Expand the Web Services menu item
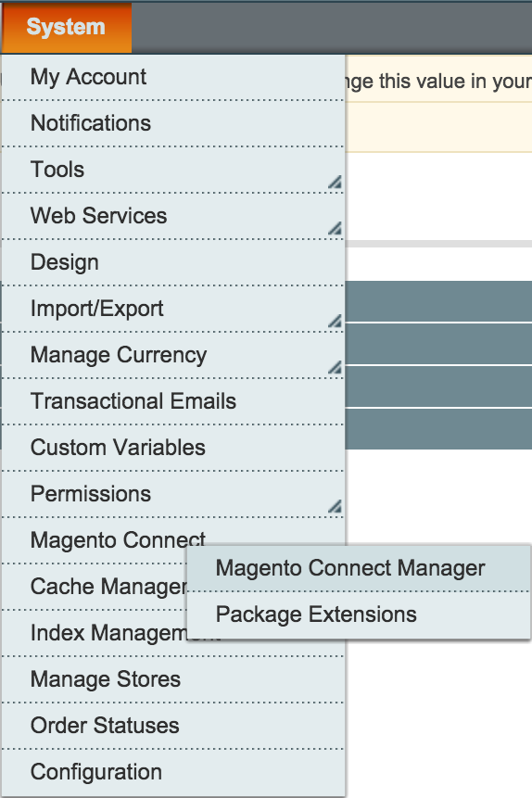 (x=173, y=216)
